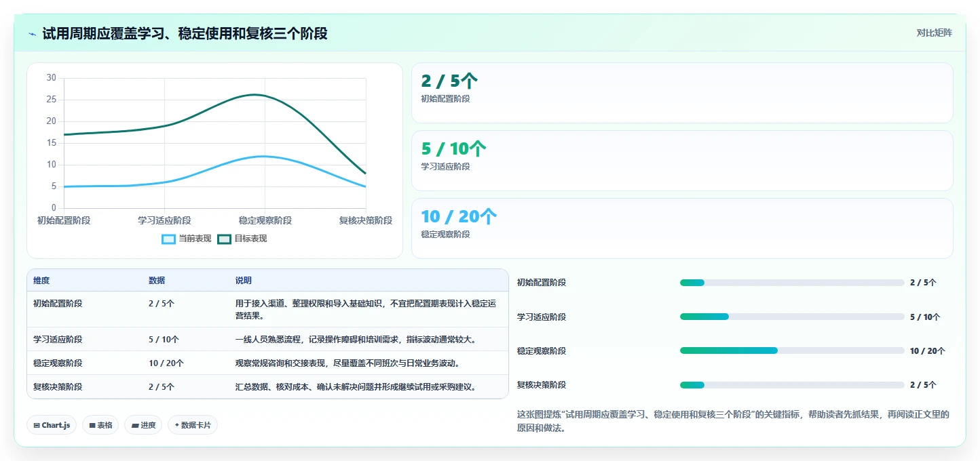Click the dark-green 目标表现 legend color box

click(x=225, y=239)
